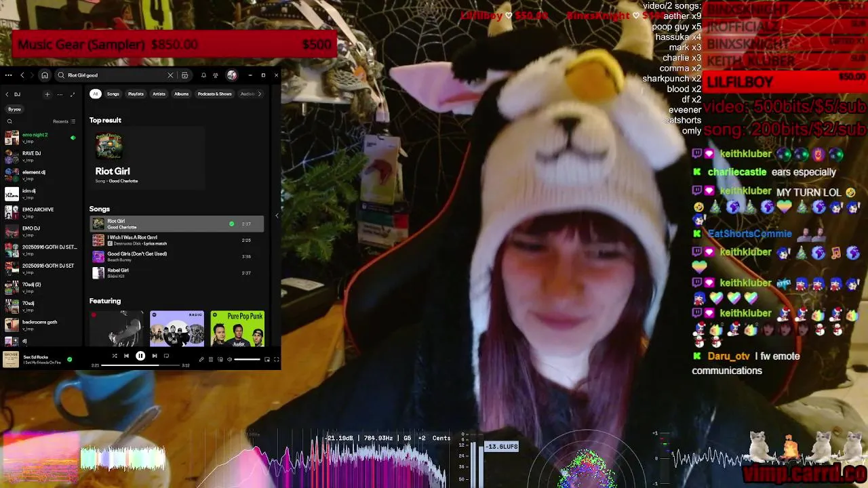Open the Pure Pop Punk playlist card
Viewport: 868px width, 488px height.
(x=237, y=329)
